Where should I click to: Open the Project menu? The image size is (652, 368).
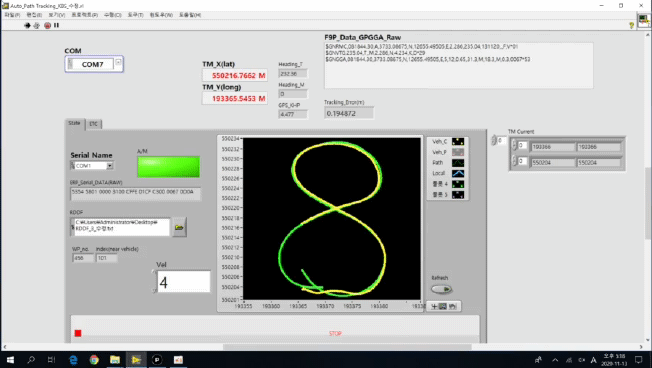(84, 15)
